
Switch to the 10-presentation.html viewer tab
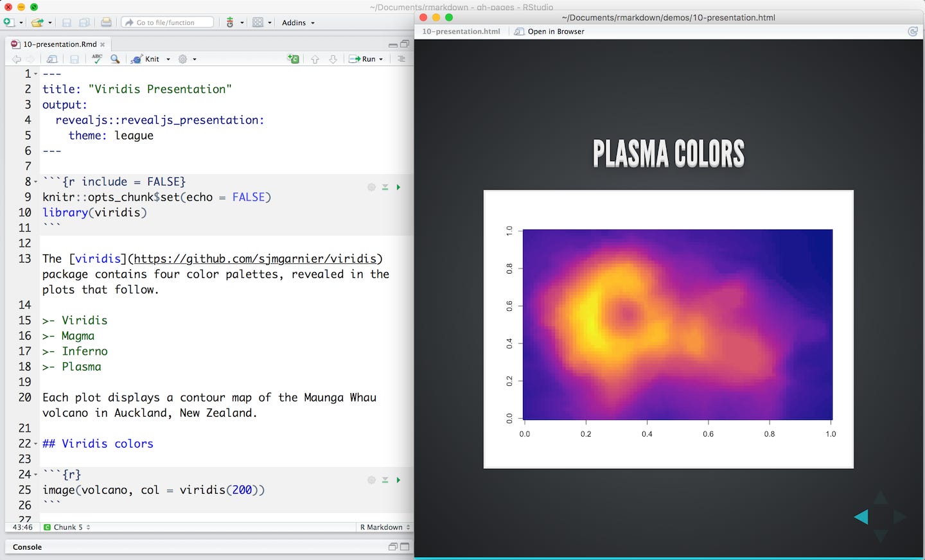pyautogui.click(x=460, y=31)
